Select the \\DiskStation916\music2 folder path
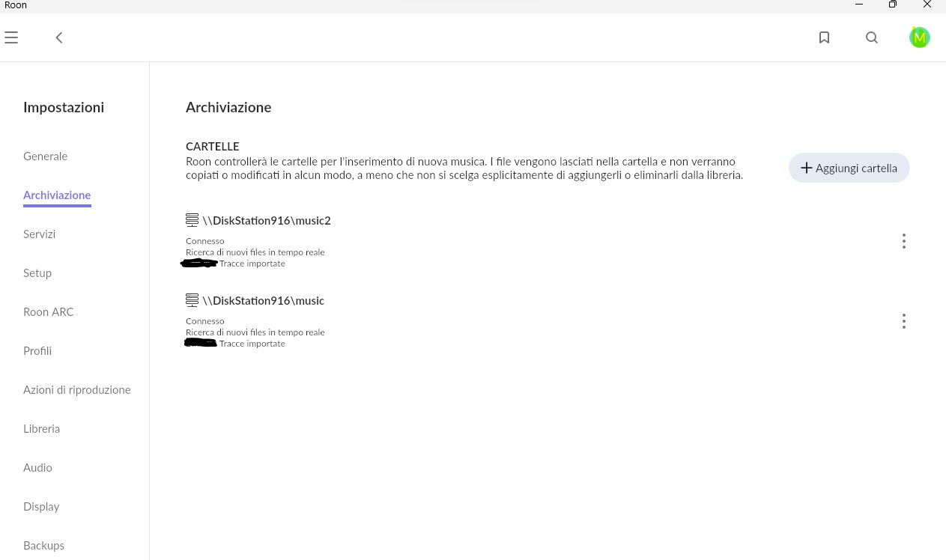946x560 pixels. click(267, 221)
